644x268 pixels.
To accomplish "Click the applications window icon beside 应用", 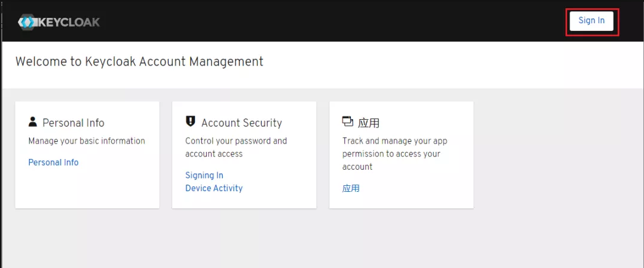I will click(347, 121).
